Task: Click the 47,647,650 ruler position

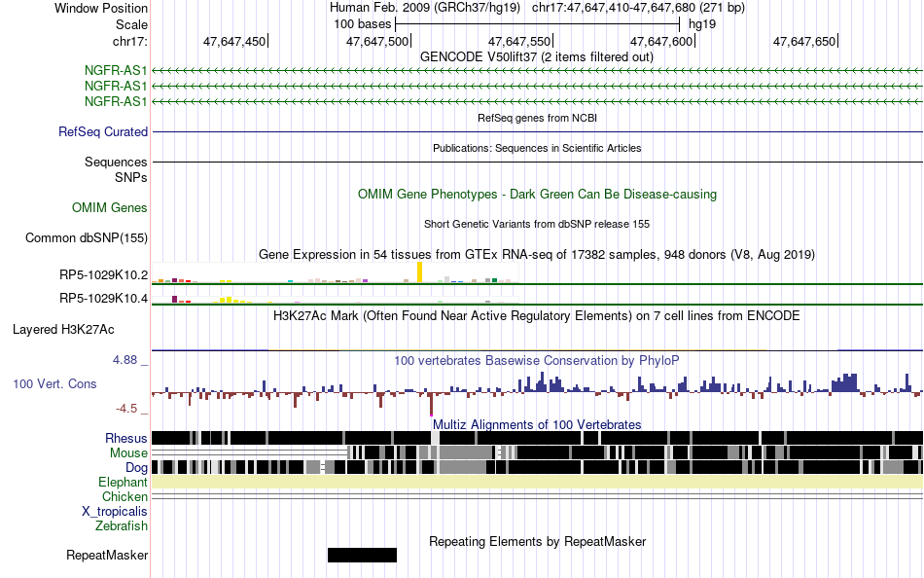Action: (804, 41)
